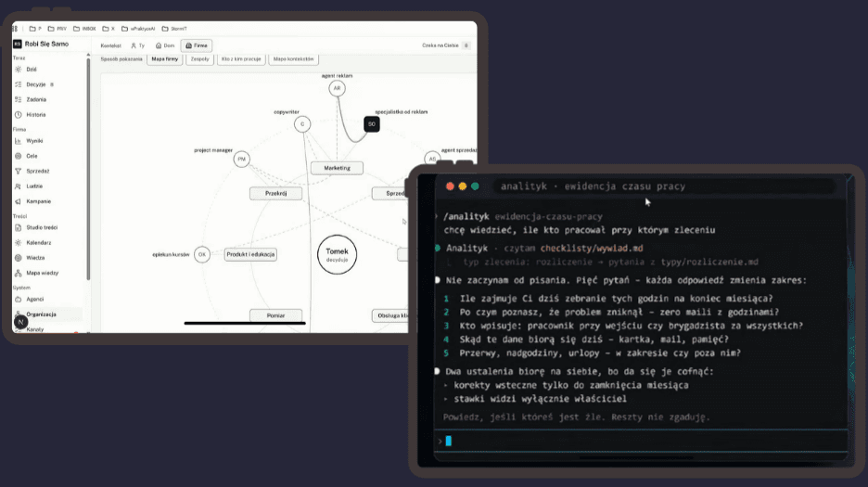868x487 pixels.
Task: Click the terminal command input prompt
Action: tap(642, 441)
